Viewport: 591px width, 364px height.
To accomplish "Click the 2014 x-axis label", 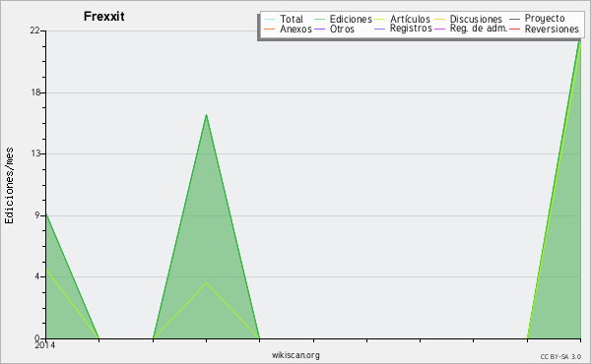I will coord(45,344).
